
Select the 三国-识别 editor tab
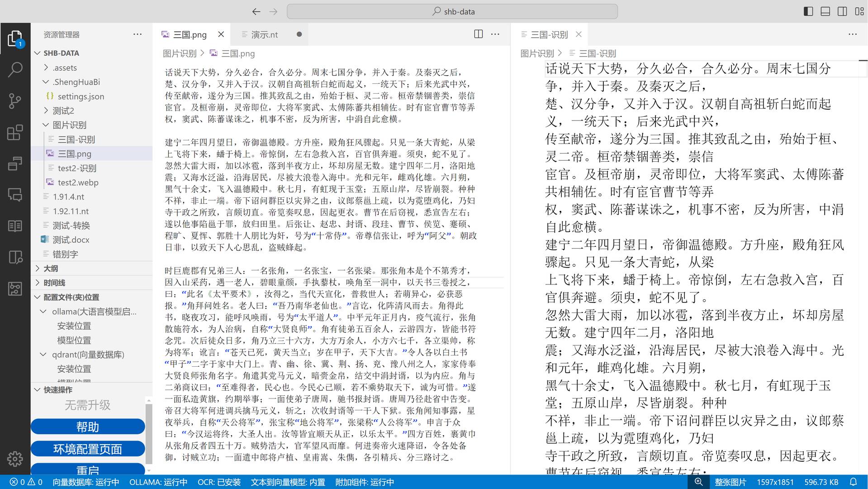[x=549, y=34]
